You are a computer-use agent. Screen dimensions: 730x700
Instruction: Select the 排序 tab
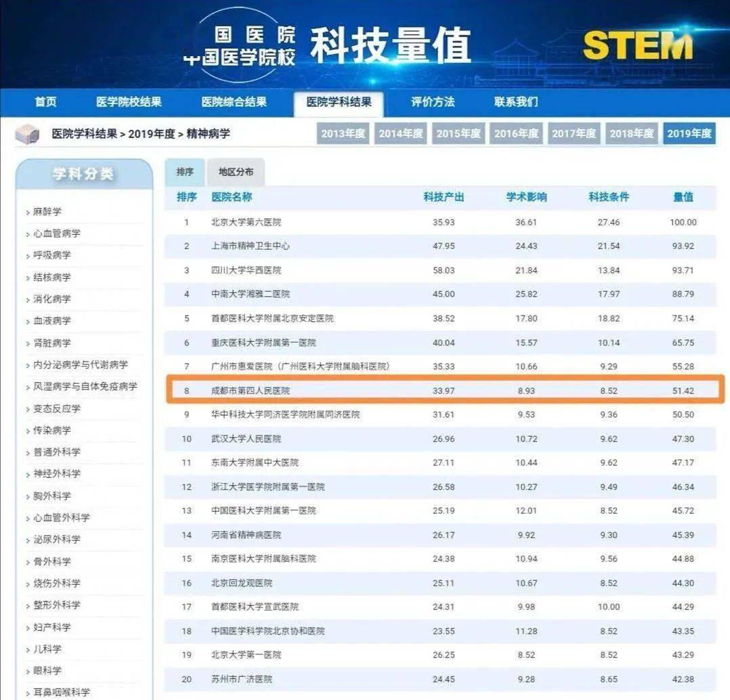pos(184,172)
